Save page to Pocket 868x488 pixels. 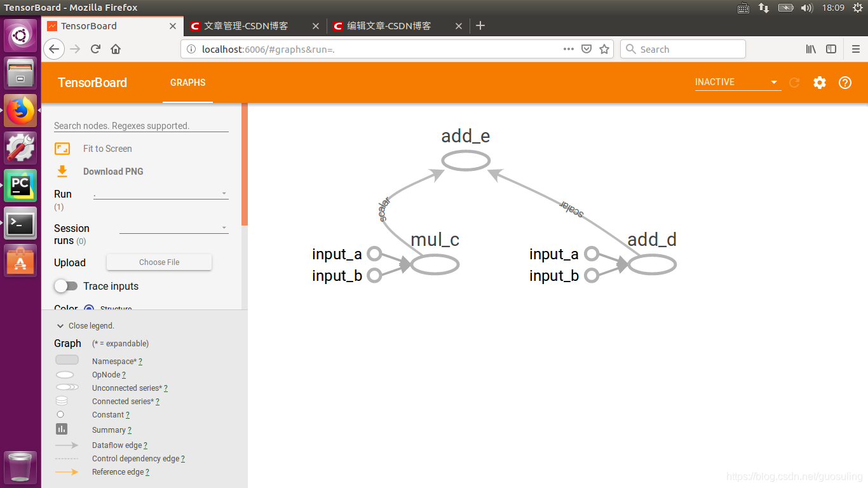pos(587,49)
